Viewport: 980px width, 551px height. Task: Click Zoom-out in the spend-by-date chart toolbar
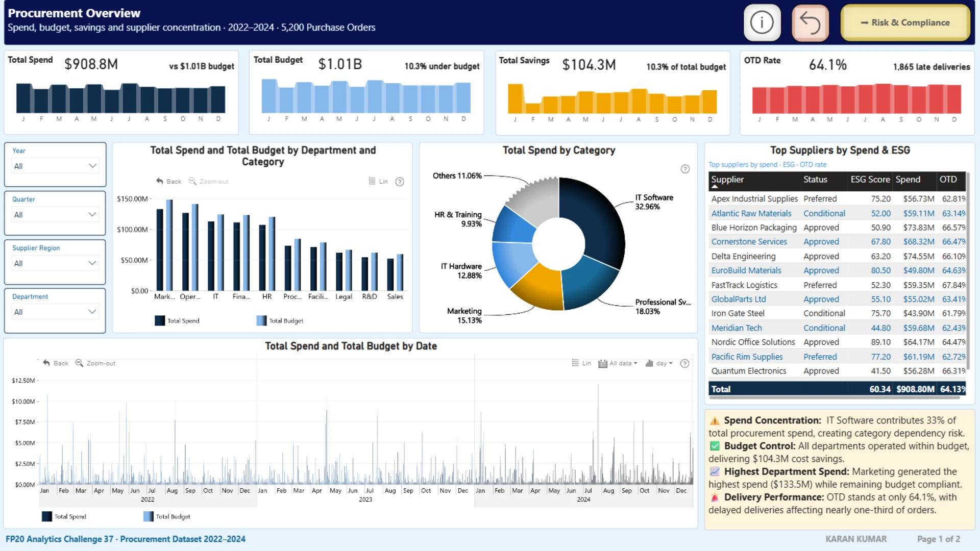pos(95,363)
